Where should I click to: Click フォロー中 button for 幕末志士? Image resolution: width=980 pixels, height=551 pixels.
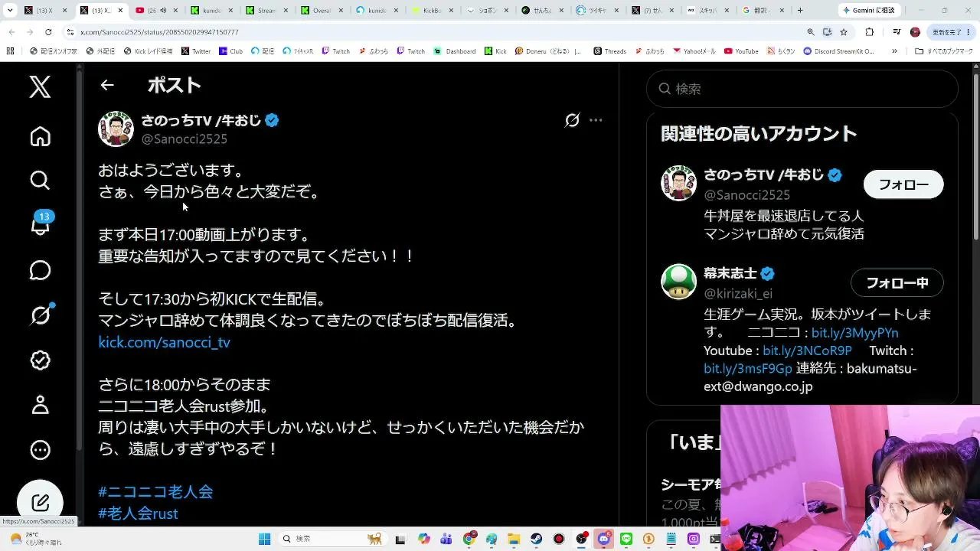(897, 283)
